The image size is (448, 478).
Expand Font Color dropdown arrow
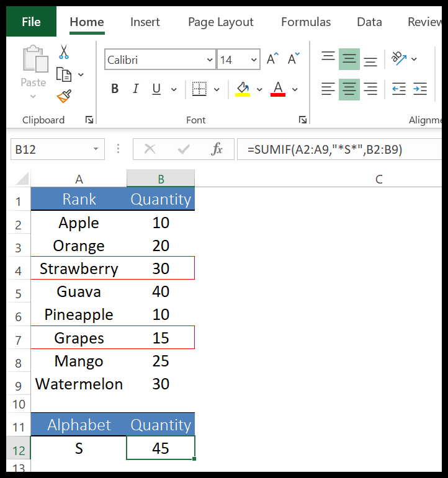pyautogui.click(x=295, y=89)
